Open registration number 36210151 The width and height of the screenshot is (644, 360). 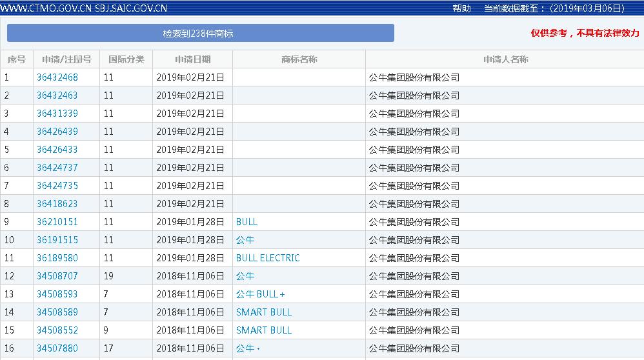point(57,222)
